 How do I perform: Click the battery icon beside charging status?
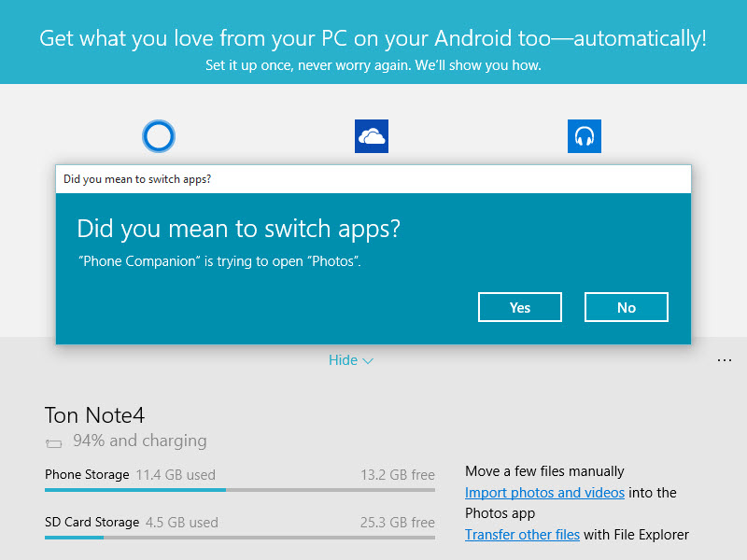(53, 442)
